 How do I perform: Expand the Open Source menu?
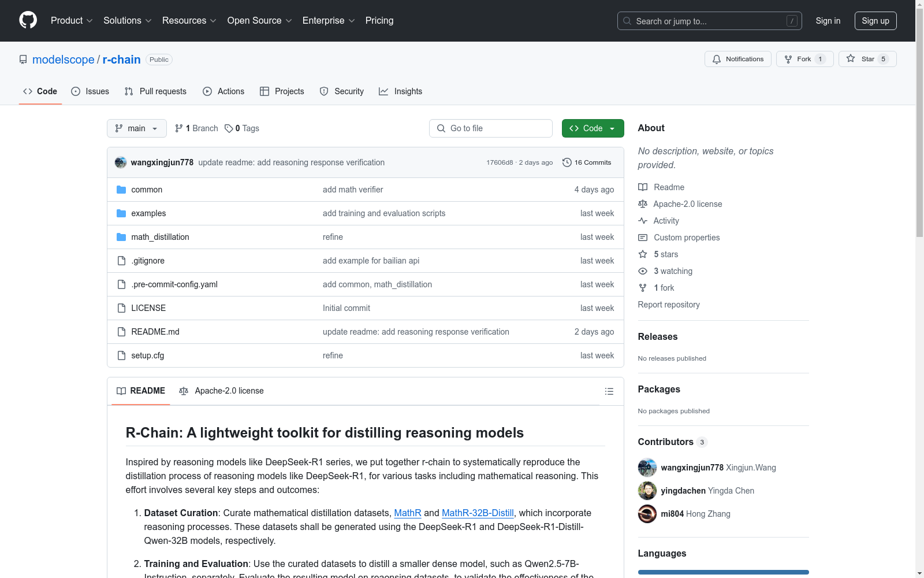click(x=260, y=21)
